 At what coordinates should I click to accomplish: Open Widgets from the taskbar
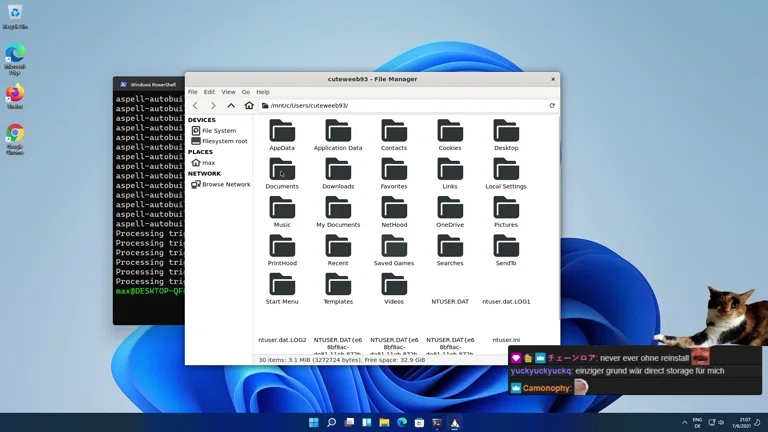[x=366, y=422]
